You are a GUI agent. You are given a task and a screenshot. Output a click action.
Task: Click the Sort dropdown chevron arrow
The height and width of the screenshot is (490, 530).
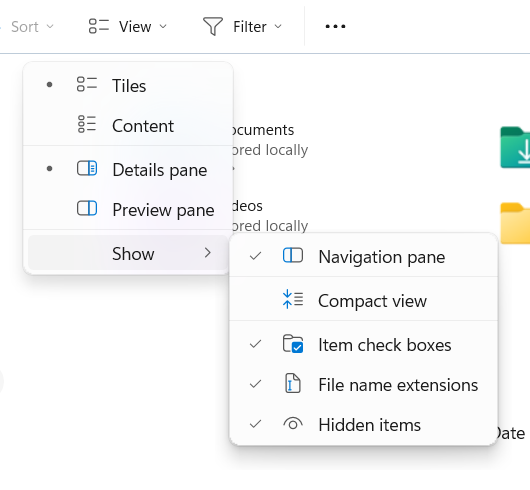pyautogui.click(x=50, y=26)
